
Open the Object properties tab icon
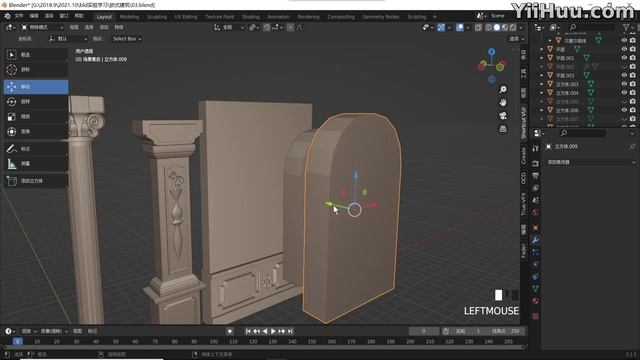tap(536, 228)
